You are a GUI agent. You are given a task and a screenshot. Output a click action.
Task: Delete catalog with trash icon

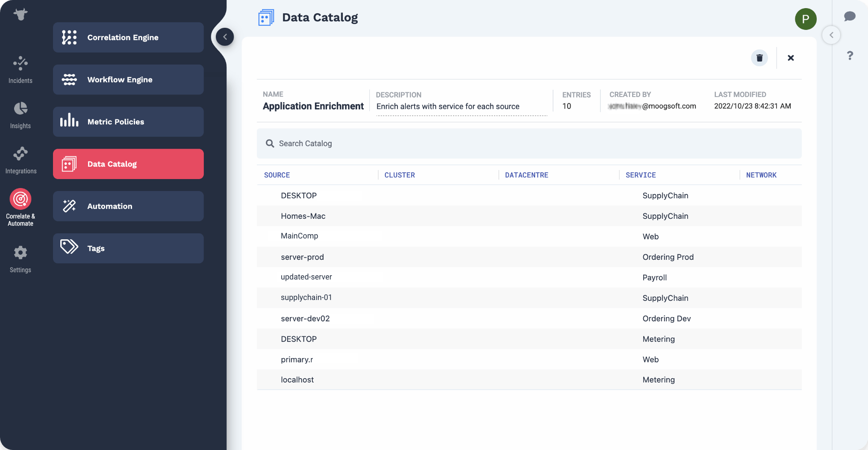click(759, 58)
